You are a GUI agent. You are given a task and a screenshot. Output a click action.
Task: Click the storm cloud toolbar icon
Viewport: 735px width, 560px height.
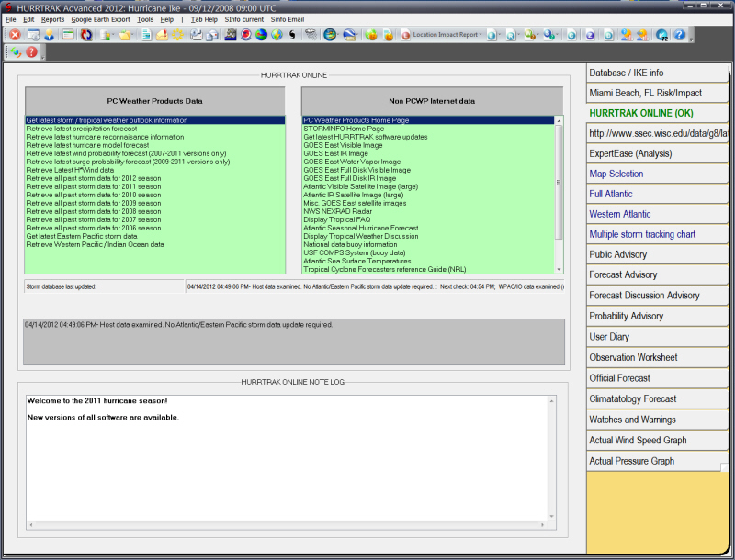click(311, 35)
